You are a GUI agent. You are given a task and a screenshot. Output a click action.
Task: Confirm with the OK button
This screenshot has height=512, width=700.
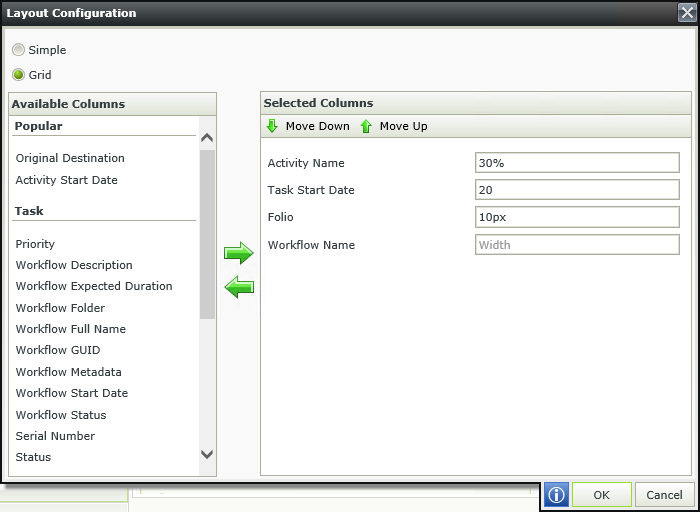click(601, 495)
